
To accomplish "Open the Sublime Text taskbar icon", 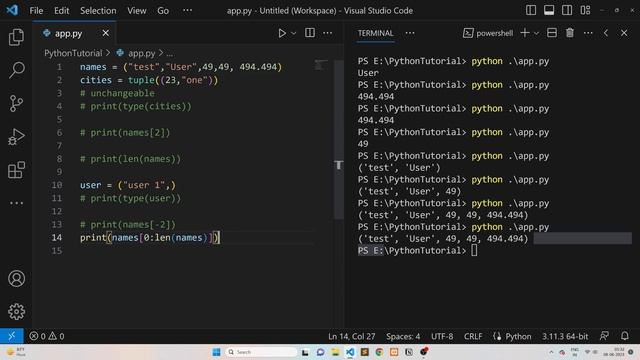I will (364, 352).
